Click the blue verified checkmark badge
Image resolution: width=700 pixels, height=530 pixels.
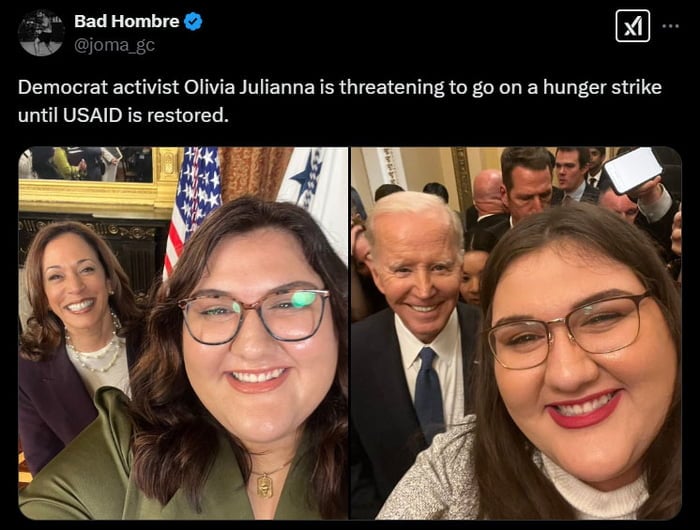[193, 21]
